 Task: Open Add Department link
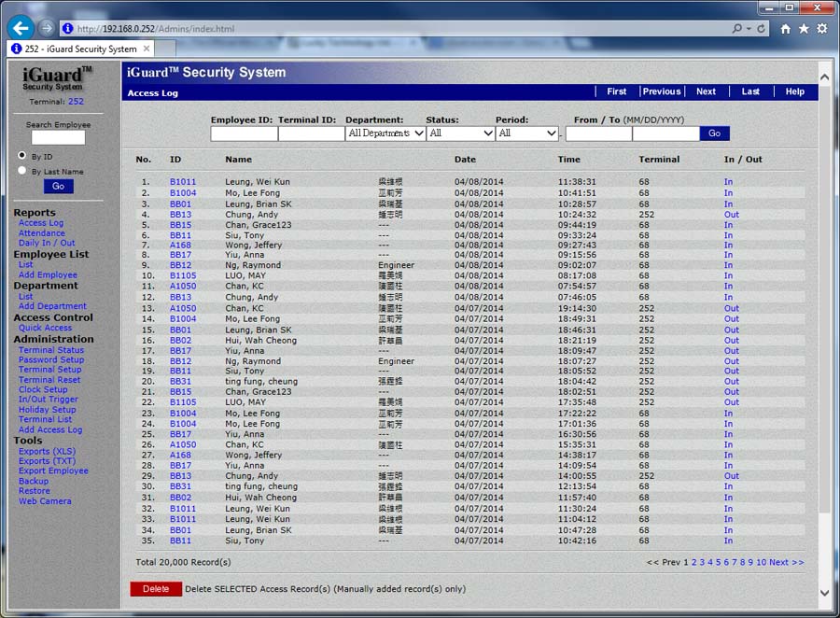click(x=52, y=306)
